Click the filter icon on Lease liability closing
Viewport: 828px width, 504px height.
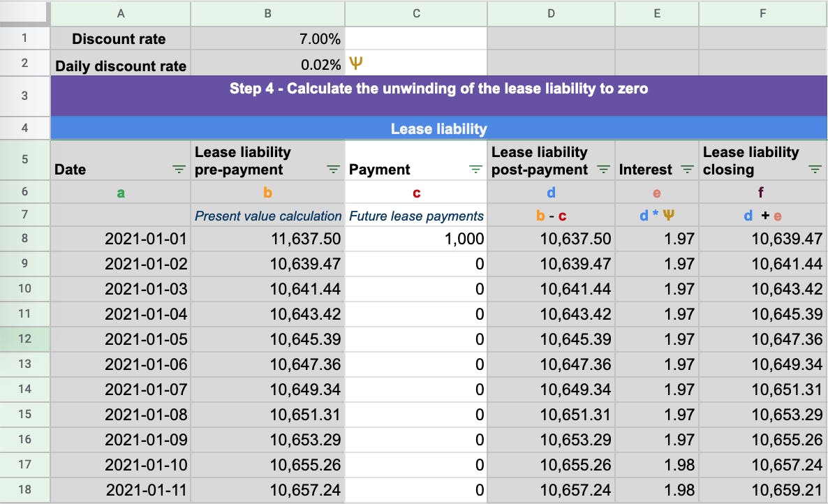click(814, 169)
